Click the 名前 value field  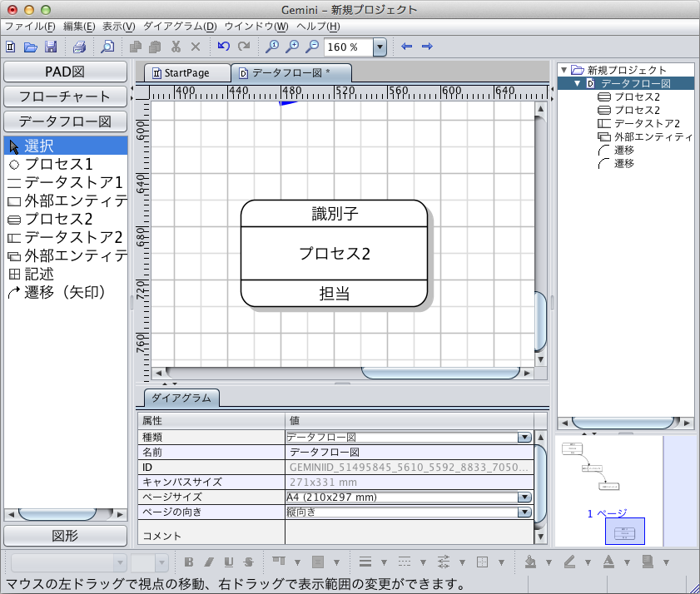tap(410, 452)
